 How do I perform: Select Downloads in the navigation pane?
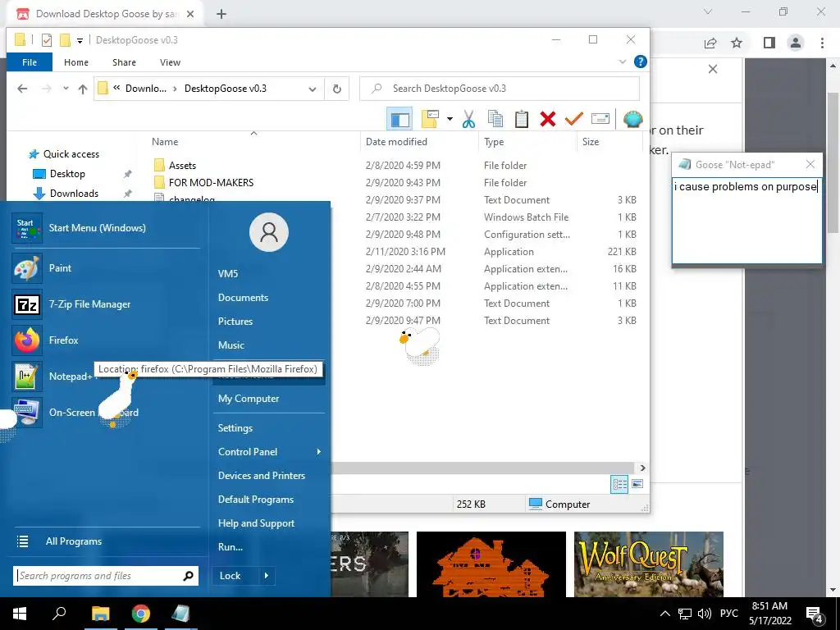(74, 194)
